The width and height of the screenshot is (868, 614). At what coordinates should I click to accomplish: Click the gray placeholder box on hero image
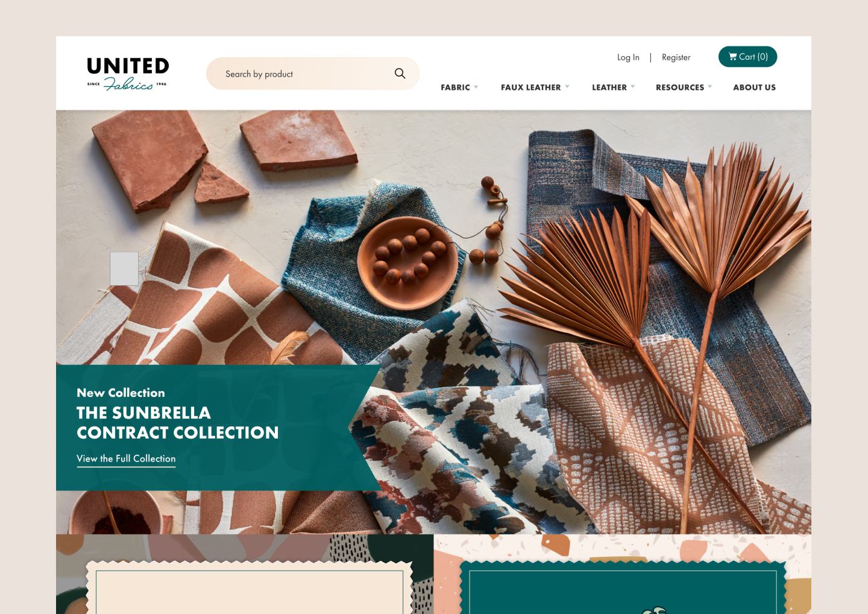click(x=124, y=268)
